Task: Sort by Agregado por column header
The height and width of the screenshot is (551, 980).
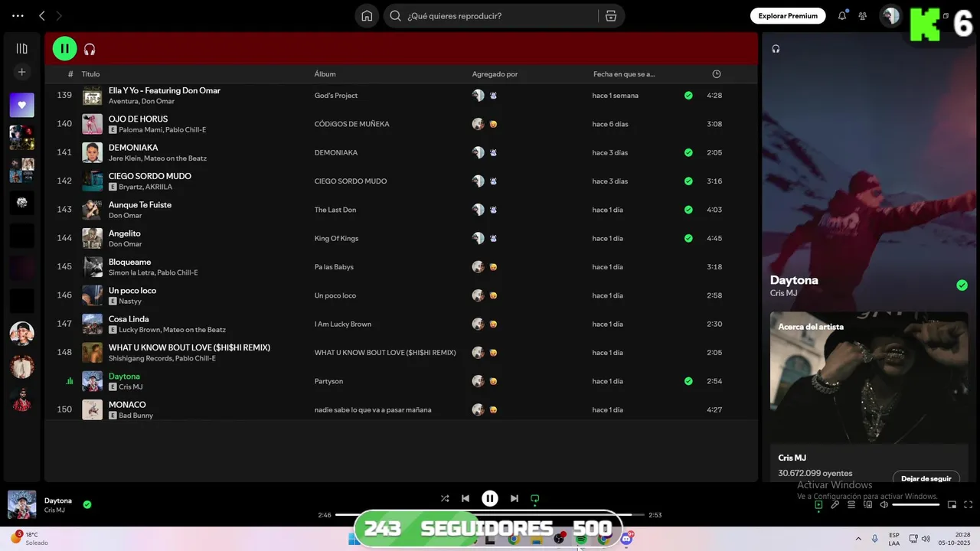Action: coord(495,74)
